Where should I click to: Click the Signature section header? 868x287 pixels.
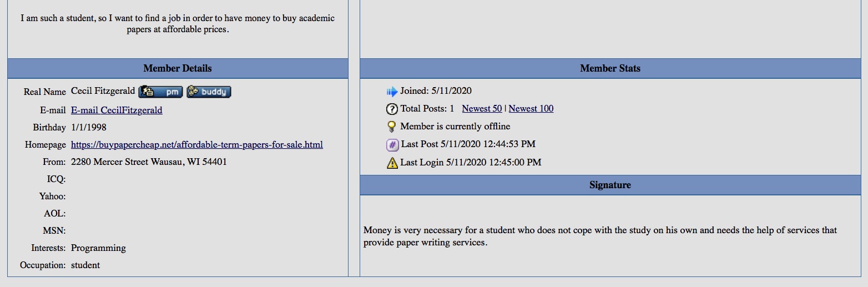click(x=610, y=185)
